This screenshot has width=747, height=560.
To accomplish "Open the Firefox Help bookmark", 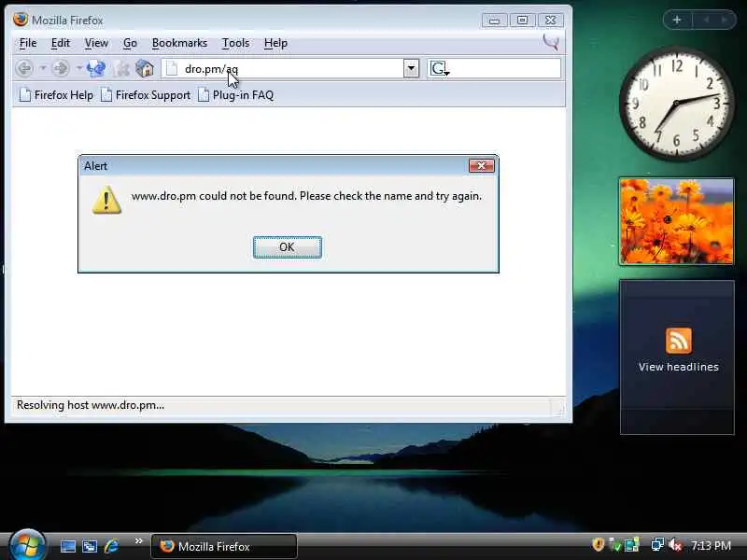I will point(56,95).
